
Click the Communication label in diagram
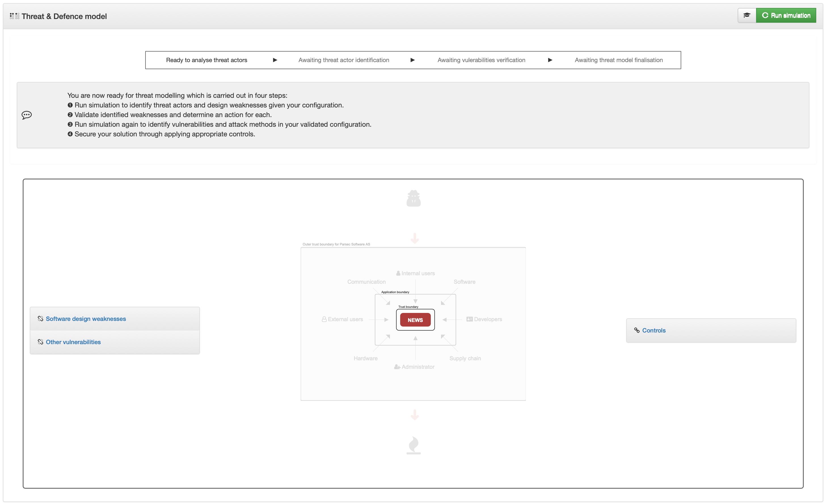pos(366,282)
